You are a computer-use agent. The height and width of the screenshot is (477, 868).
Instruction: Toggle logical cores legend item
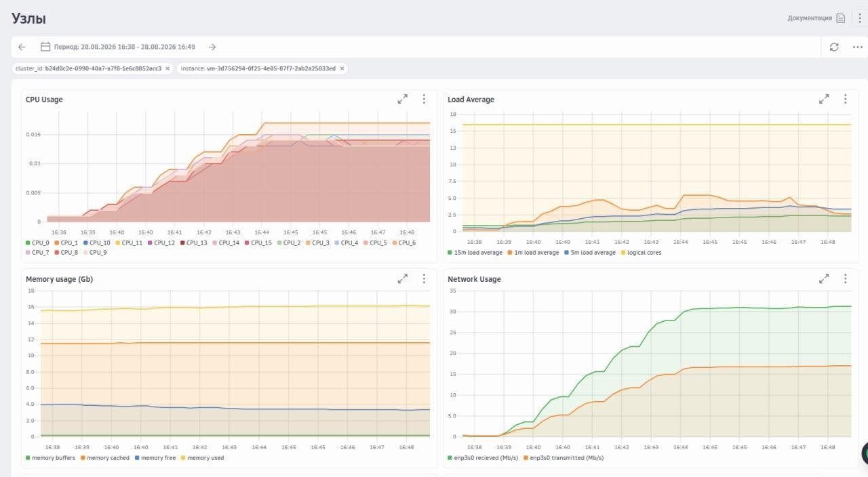pyautogui.click(x=641, y=252)
